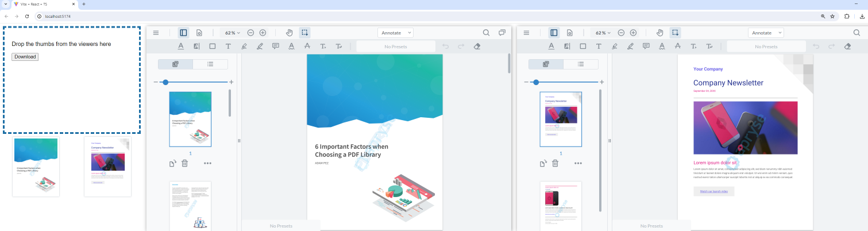Image resolution: width=868 pixels, height=231 pixels.
Task: Zoom in on the right viewer
Action: coord(633,33)
